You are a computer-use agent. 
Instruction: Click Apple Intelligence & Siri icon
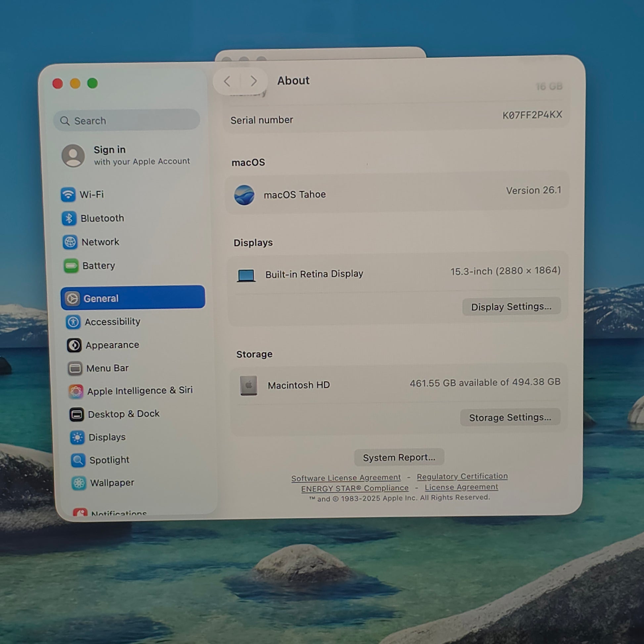click(x=76, y=391)
